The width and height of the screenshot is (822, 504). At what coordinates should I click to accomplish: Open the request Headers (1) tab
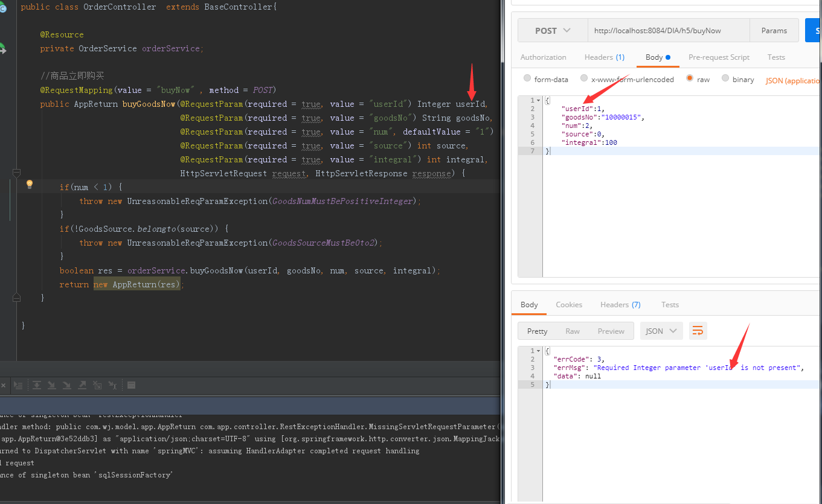605,57
